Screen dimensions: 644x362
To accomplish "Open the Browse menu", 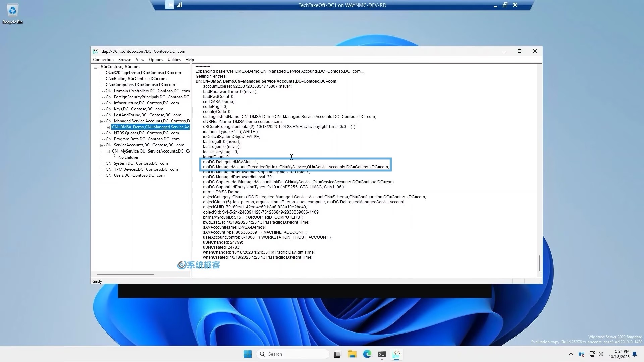I will pos(124,59).
